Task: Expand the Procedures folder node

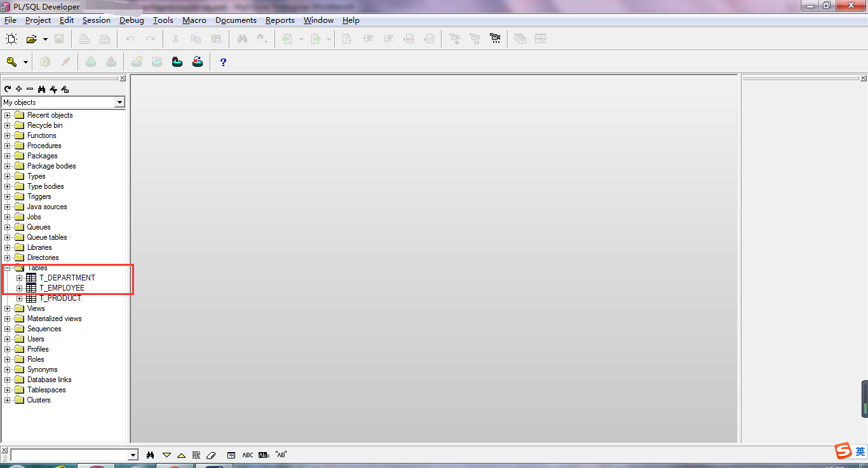Action: coord(8,146)
